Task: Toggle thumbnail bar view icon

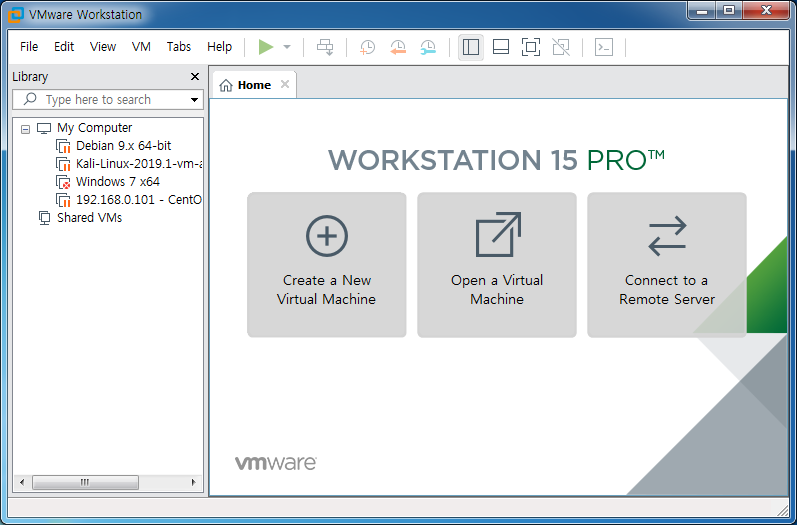Action: [501, 47]
